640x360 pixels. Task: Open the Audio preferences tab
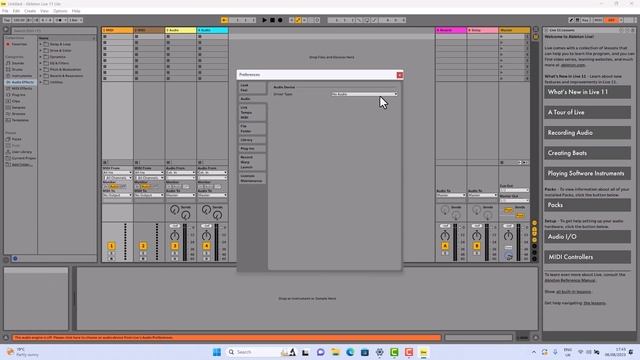coord(252,99)
